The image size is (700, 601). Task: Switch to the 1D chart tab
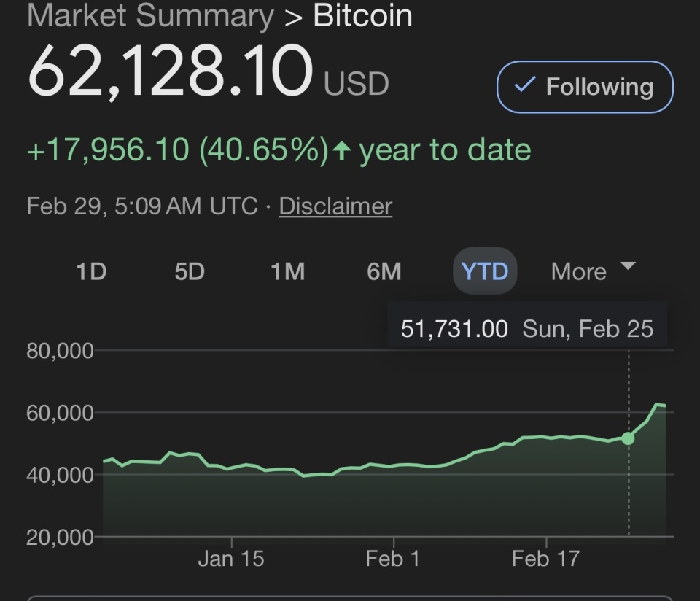[x=91, y=271]
